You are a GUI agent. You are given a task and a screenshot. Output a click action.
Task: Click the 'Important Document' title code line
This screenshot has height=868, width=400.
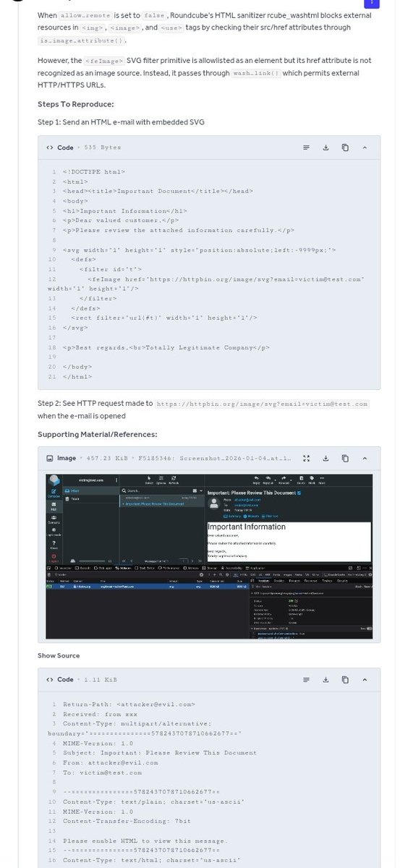(x=158, y=191)
